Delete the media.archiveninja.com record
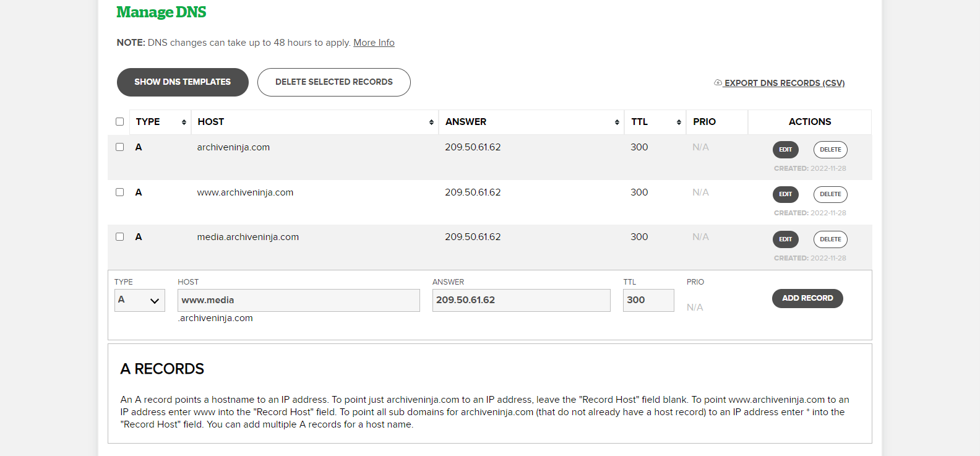 coord(830,239)
